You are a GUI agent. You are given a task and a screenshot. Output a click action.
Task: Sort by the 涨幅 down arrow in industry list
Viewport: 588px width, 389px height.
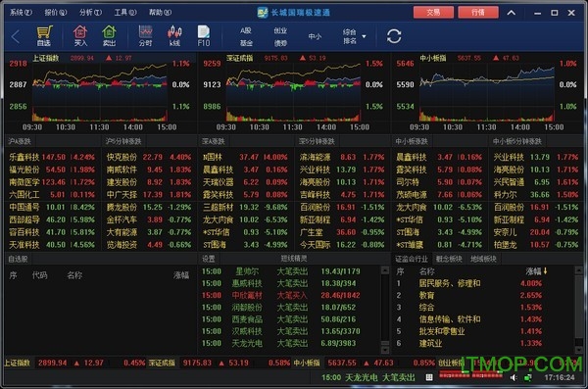tap(545, 270)
